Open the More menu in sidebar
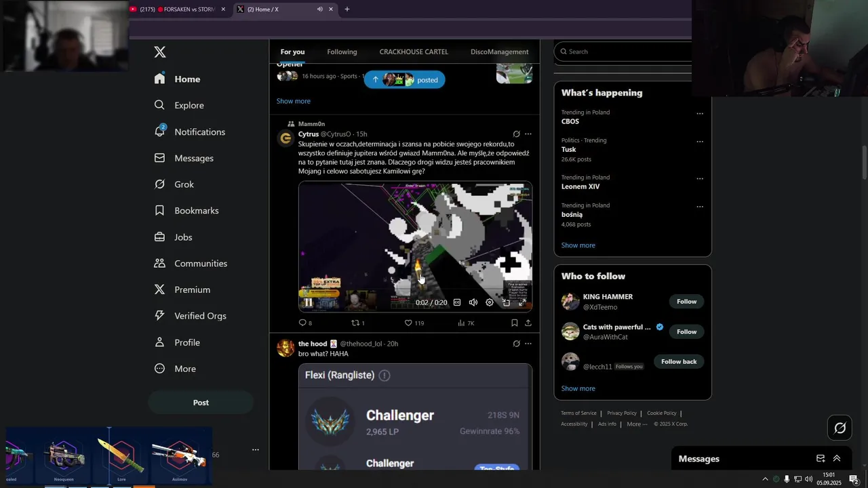This screenshot has height=488, width=868. tap(175, 369)
